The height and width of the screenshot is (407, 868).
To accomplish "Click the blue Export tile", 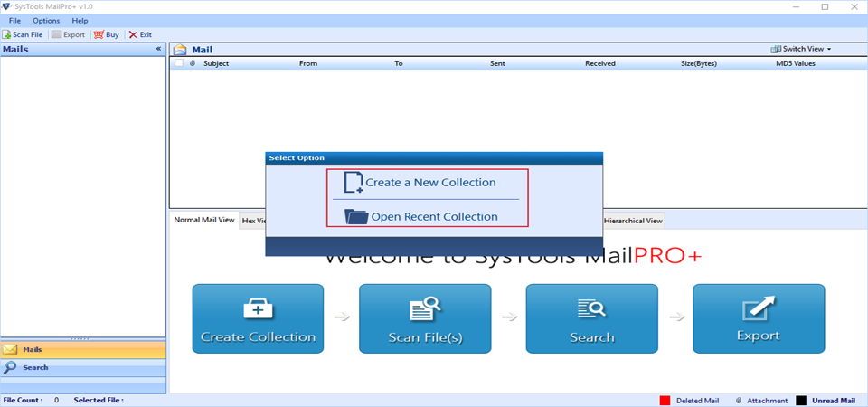I will pos(759,318).
